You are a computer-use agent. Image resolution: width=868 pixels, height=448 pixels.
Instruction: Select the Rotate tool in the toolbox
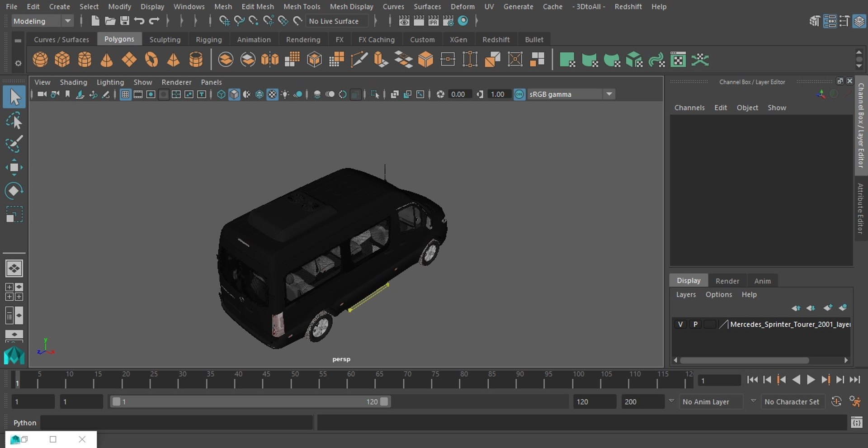pyautogui.click(x=14, y=191)
